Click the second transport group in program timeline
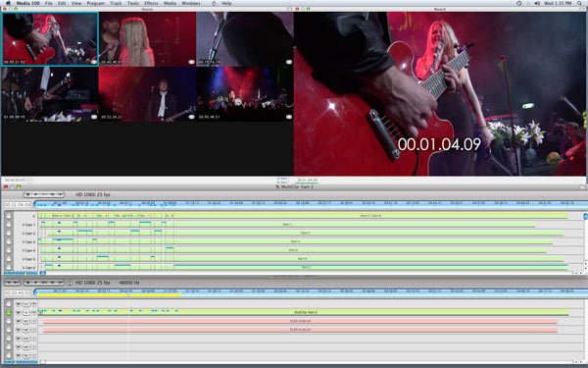The height and width of the screenshot is (368, 588). click(44, 283)
